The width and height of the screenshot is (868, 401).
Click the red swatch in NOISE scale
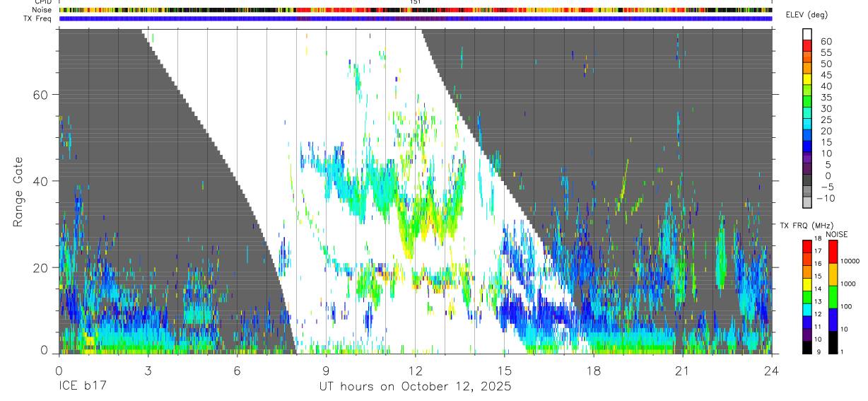pyautogui.click(x=833, y=252)
